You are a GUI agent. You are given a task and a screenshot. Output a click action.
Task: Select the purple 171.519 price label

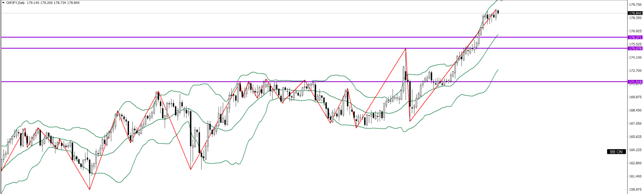635,82
